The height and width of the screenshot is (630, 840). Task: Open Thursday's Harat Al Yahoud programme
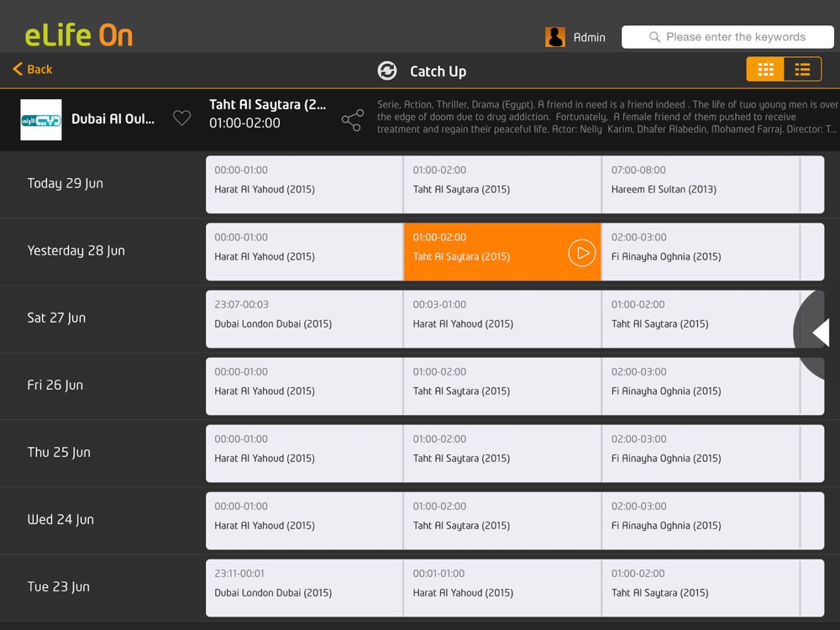click(304, 454)
